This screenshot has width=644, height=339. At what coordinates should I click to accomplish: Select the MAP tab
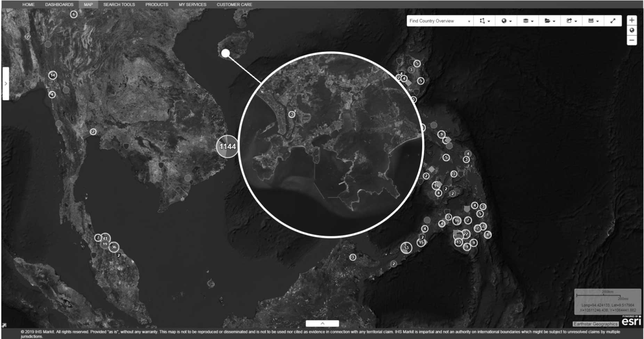(88, 5)
